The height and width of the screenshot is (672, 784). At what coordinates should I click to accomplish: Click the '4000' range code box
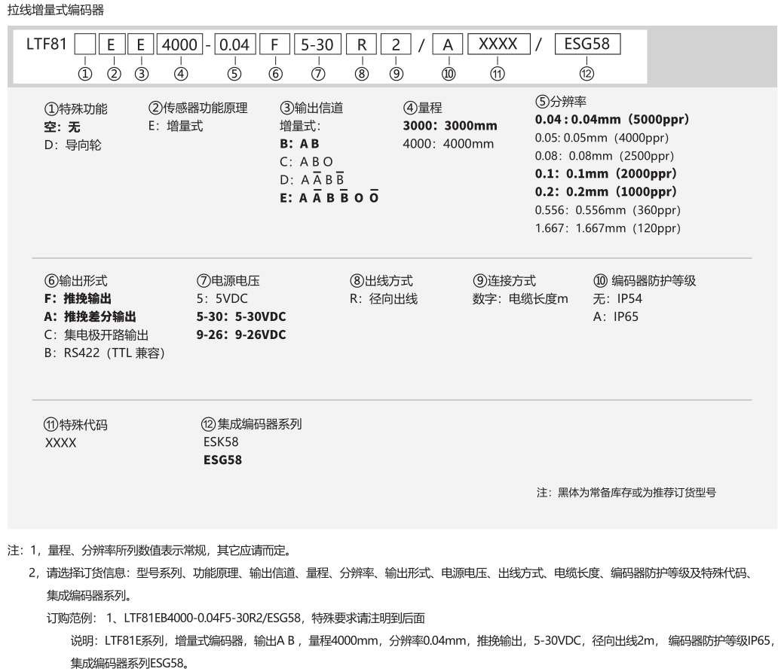tap(180, 44)
